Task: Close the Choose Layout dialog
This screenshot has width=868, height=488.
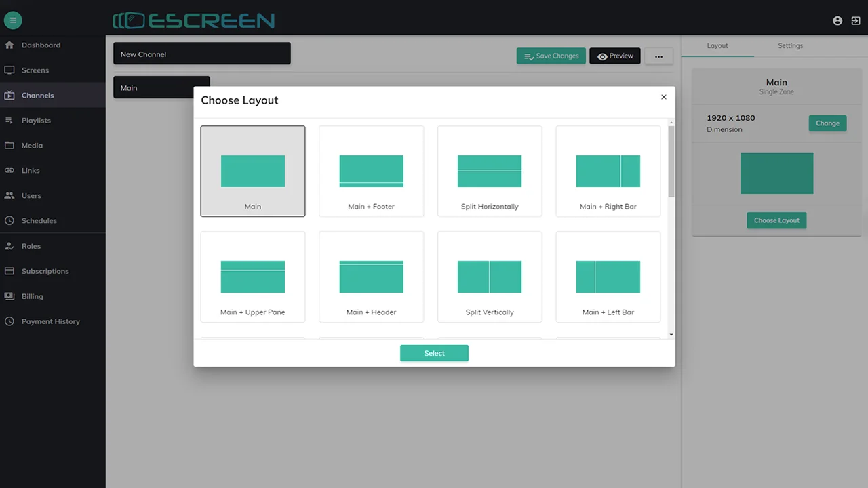Action: 664,97
